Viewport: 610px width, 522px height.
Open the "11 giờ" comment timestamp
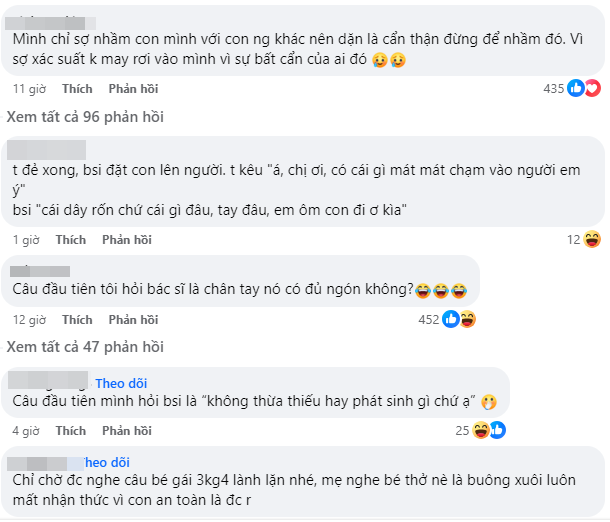pyautogui.click(x=29, y=89)
